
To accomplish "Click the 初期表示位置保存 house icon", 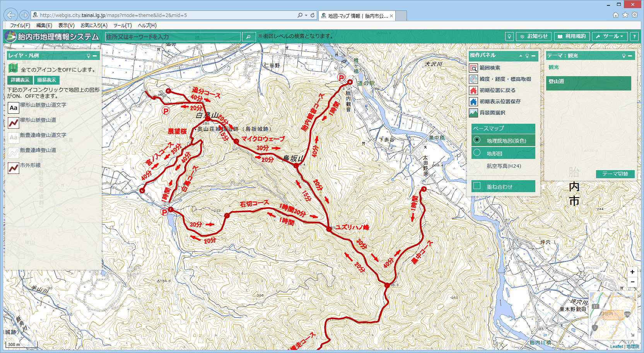I will [473, 102].
